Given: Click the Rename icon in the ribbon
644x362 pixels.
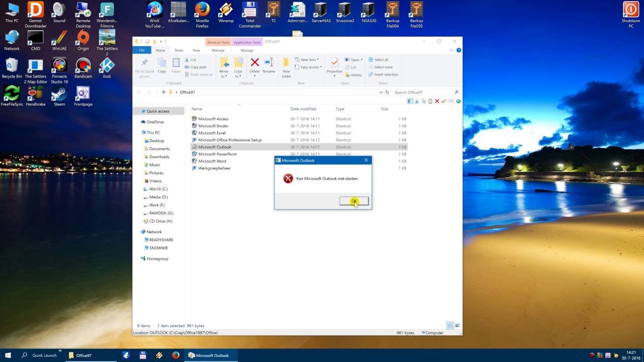Looking at the screenshot, I should pos(269,66).
